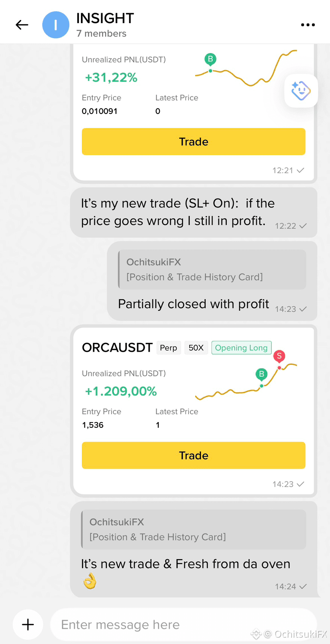Tap the green B buy marker on ORCAUSDT chart

tap(261, 374)
